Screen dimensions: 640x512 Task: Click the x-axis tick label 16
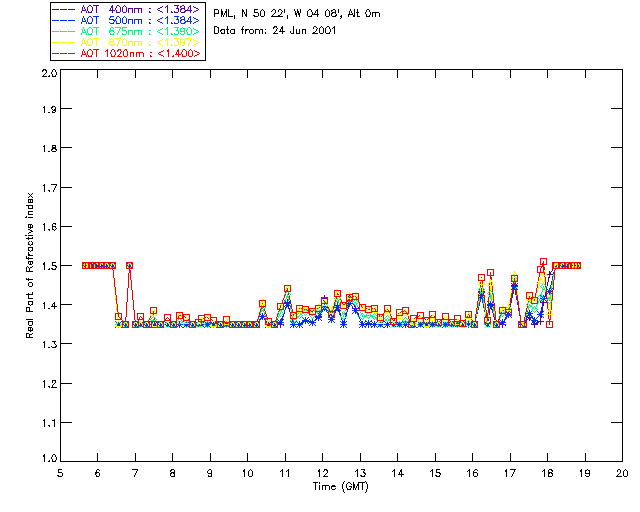coord(472,473)
